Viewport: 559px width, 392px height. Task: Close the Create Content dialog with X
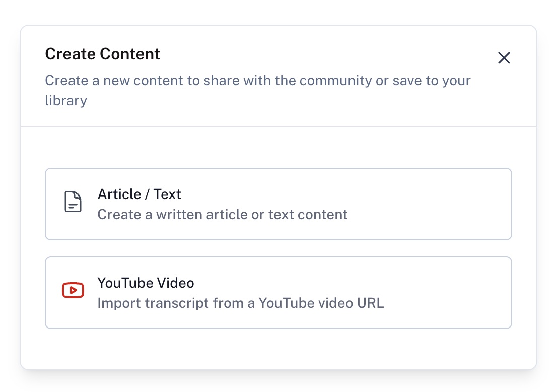[x=504, y=58]
